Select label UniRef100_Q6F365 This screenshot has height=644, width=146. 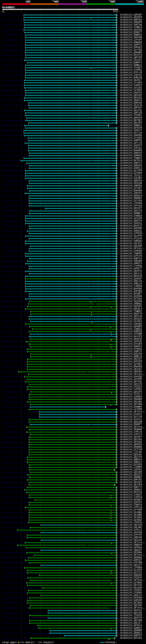[131, 58]
